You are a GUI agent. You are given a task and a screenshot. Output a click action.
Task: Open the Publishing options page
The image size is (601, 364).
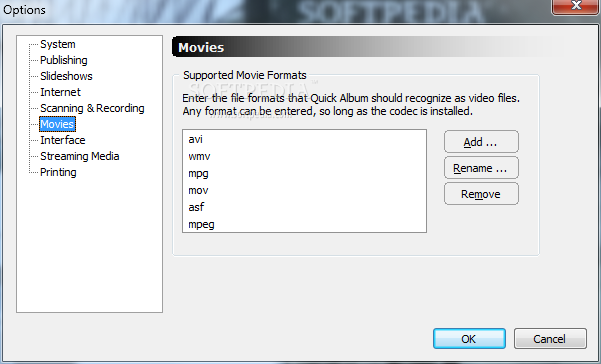coord(64,60)
